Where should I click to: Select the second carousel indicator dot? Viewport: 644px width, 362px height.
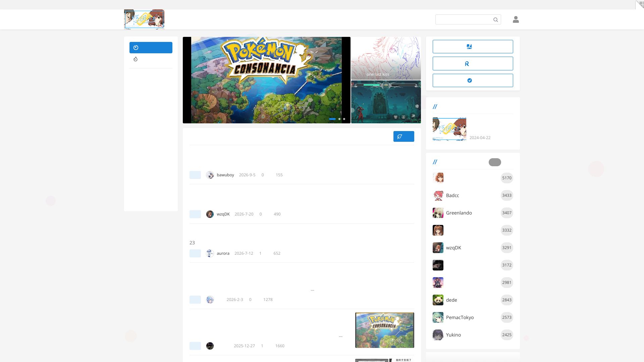[x=339, y=119]
